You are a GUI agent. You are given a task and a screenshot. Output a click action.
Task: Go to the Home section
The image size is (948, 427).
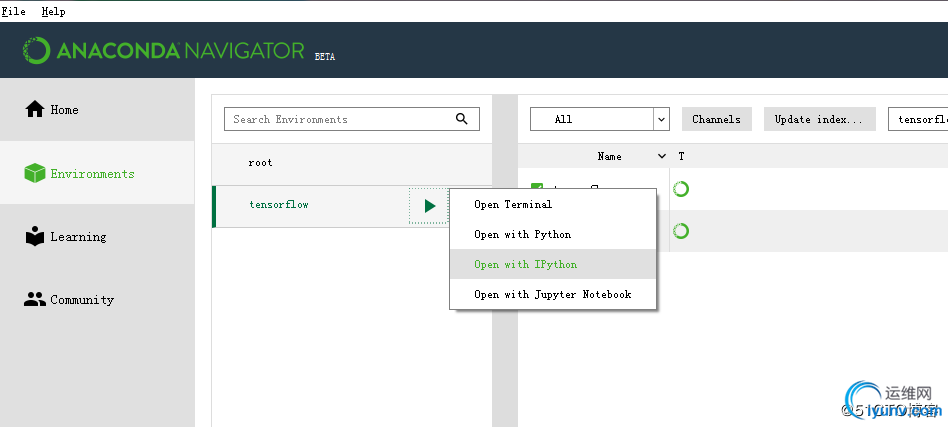(x=97, y=109)
